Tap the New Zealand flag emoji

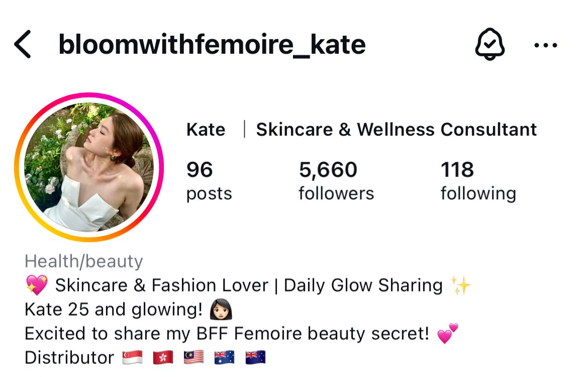tap(255, 357)
